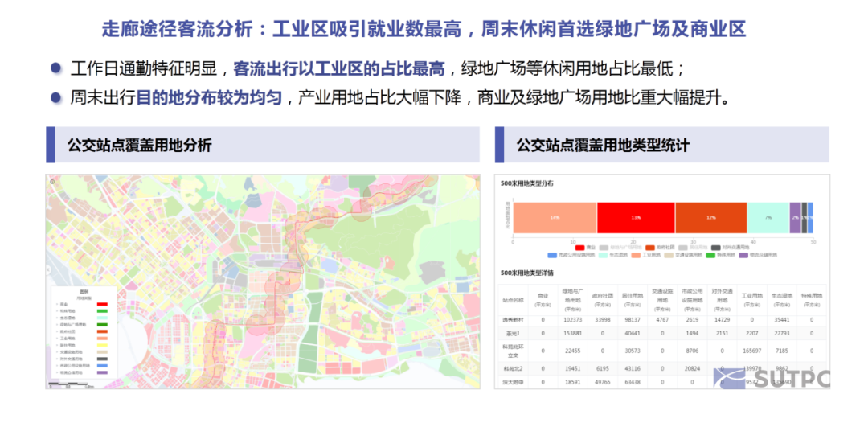Click the 特殊用地 table column header
The width and height of the screenshot is (868, 427).
click(812, 299)
